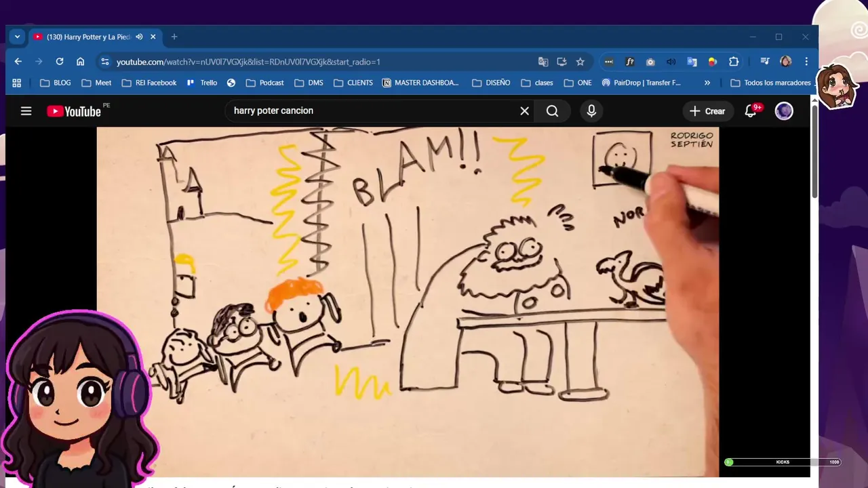Screen dimensions: 868x488
Task: Open the dots extension next to star
Action: [x=609, y=62]
